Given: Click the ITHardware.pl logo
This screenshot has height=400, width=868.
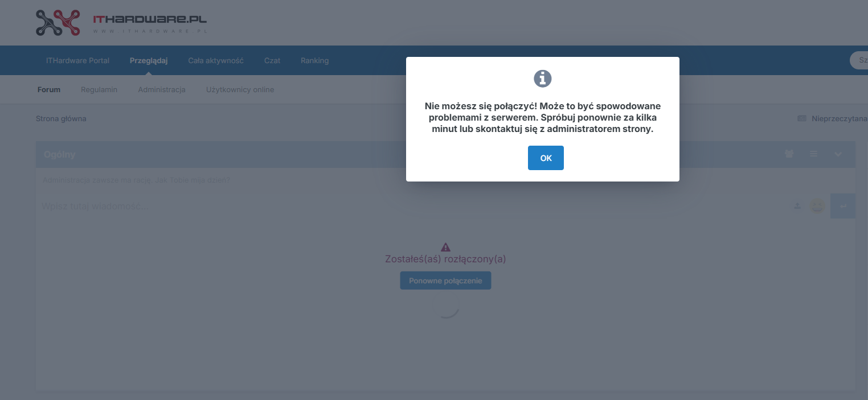Looking at the screenshot, I should [x=121, y=23].
